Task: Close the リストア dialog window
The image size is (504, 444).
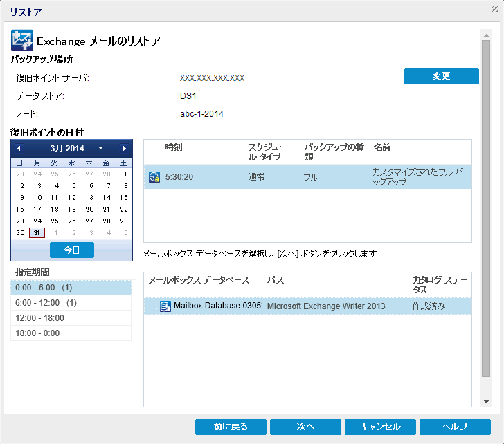Action: [494, 9]
